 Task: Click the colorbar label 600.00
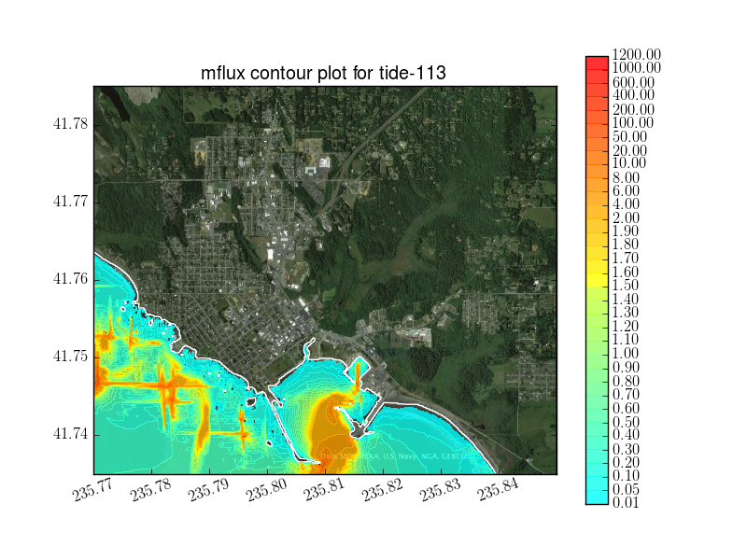[x=634, y=82]
